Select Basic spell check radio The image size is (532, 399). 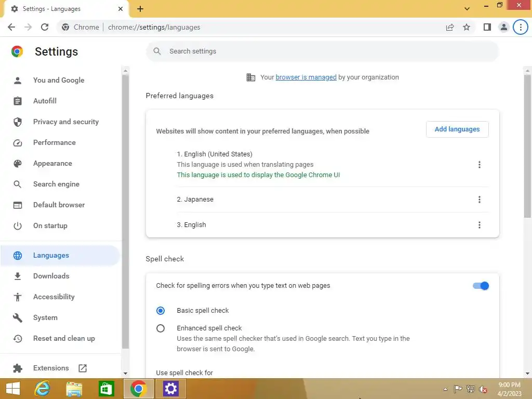click(x=161, y=311)
